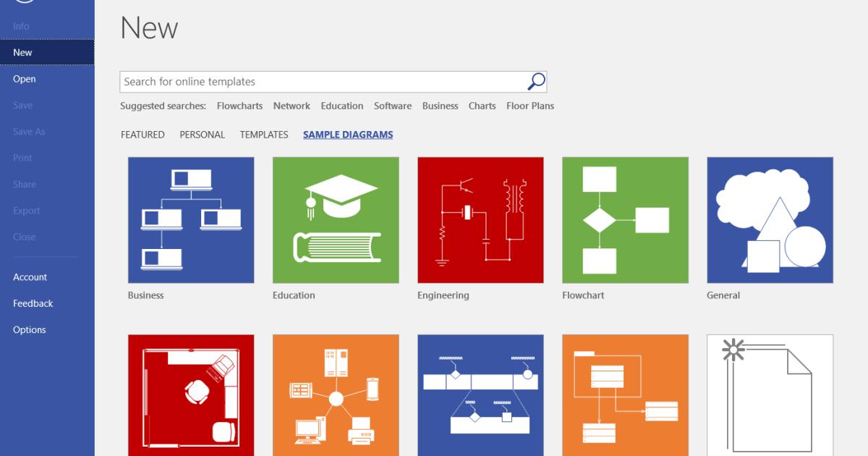Screen dimensions: 868x456
Task: Select New in the backstage sidebar
Action: 47,52
